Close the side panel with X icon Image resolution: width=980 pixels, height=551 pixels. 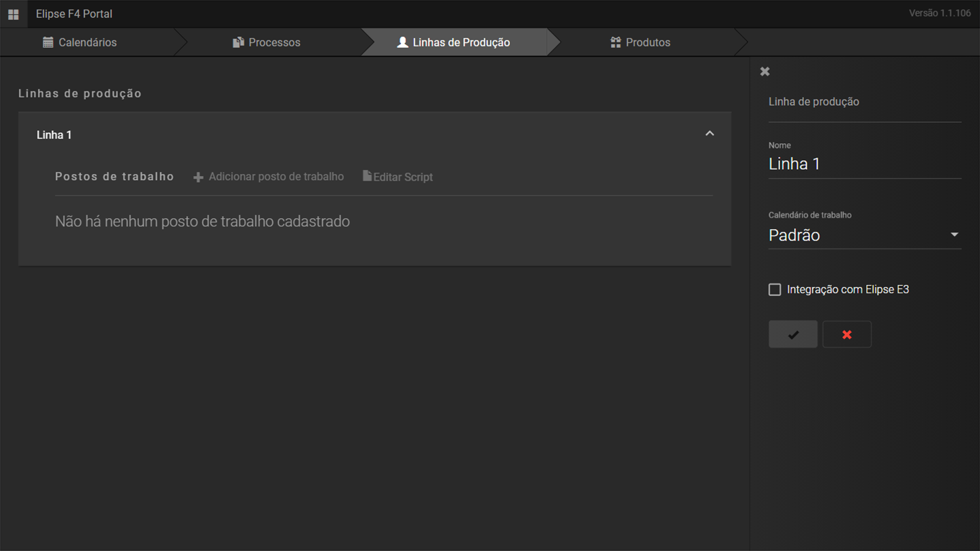[765, 72]
